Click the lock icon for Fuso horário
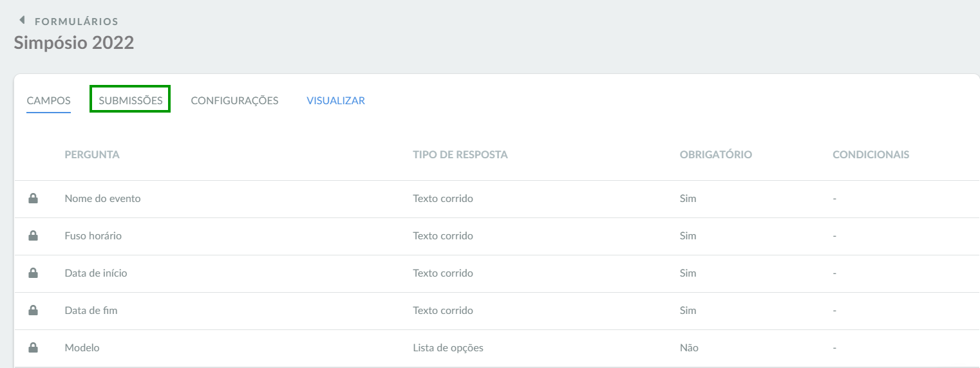 (x=33, y=235)
